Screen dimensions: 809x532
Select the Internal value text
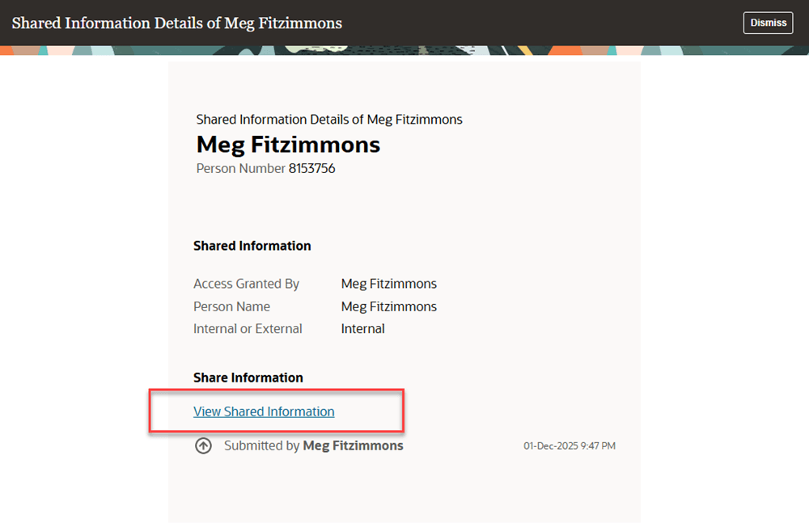(x=362, y=328)
